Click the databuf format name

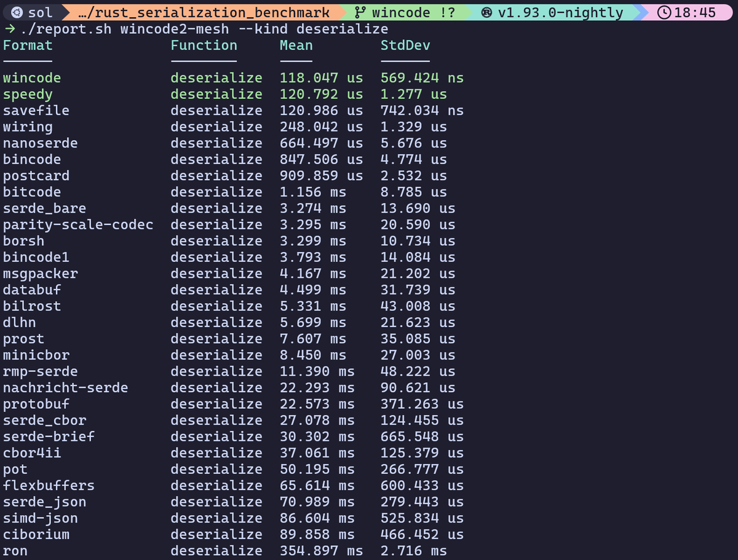(x=32, y=290)
